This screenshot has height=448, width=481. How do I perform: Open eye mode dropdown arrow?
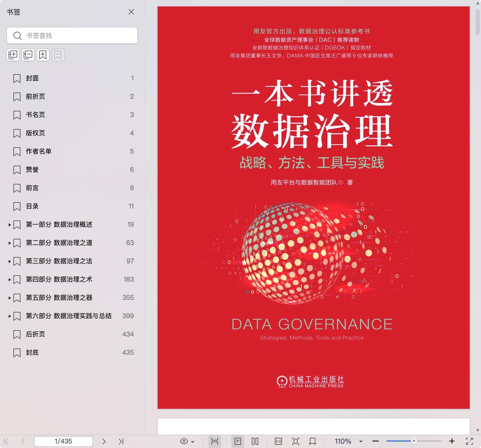click(x=193, y=442)
